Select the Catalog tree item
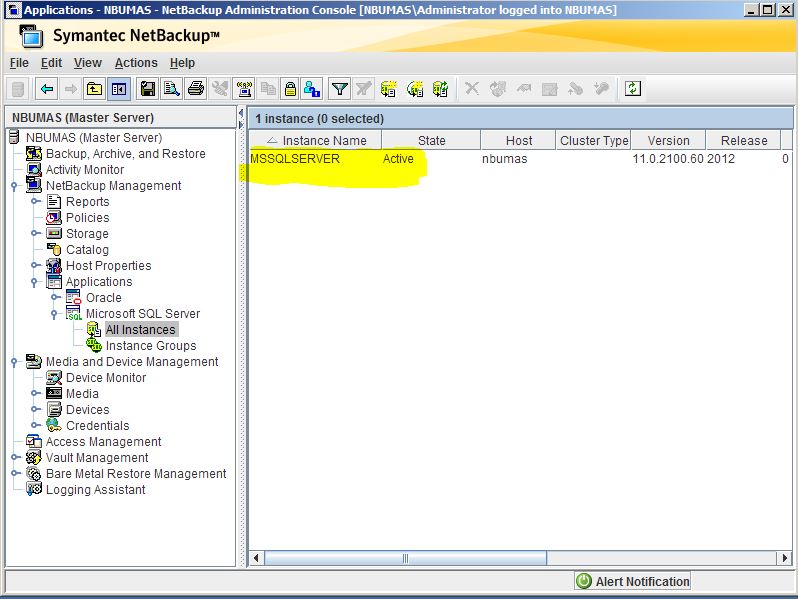Screen dimensions: 798x599 [87, 250]
